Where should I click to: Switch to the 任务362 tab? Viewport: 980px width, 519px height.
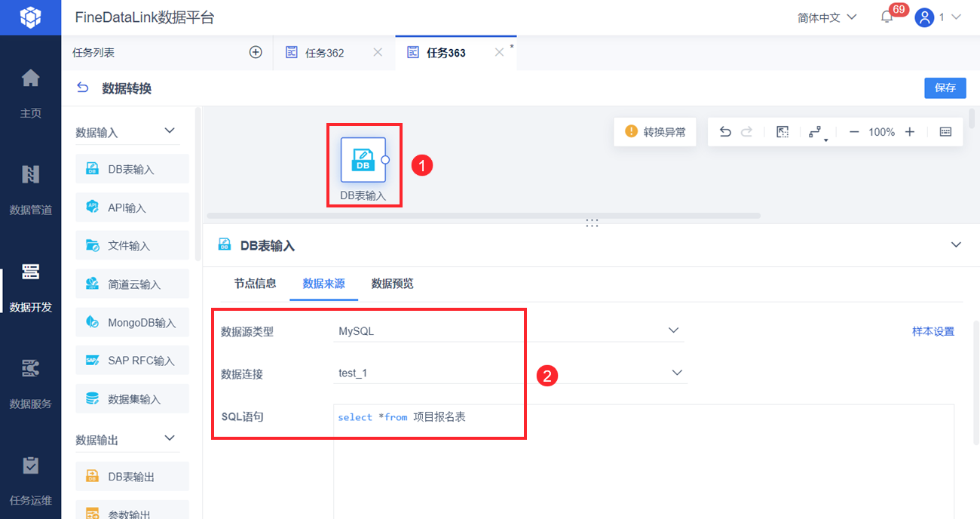(325, 53)
